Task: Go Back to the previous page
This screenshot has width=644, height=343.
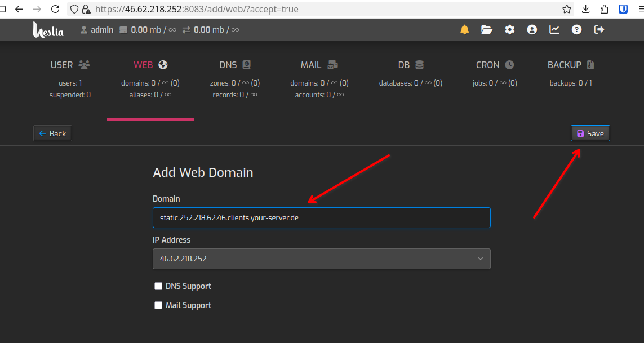Action: click(52, 133)
